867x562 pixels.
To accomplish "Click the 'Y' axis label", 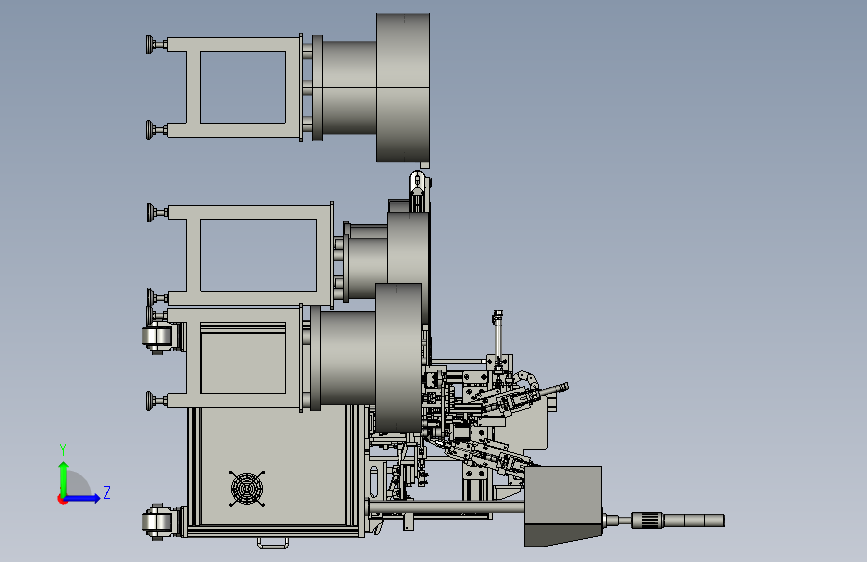I will pos(63,449).
